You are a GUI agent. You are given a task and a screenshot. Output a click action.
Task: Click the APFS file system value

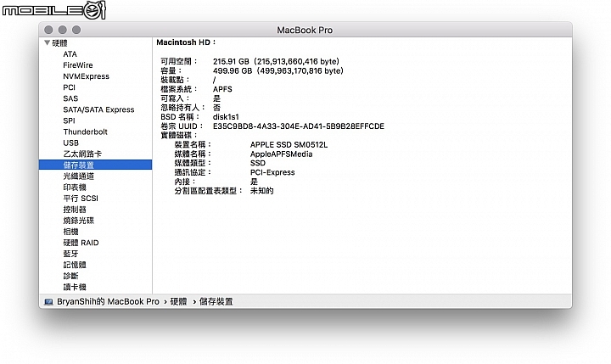click(222, 89)
